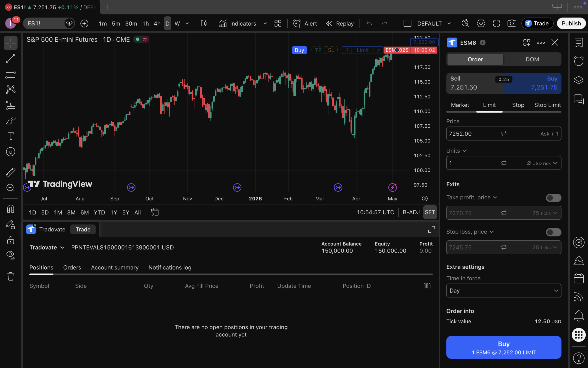Image resolution: width=588 pixels, height=368 pixels.
Task: Select the Market order type tab
Action: [460, 105]
